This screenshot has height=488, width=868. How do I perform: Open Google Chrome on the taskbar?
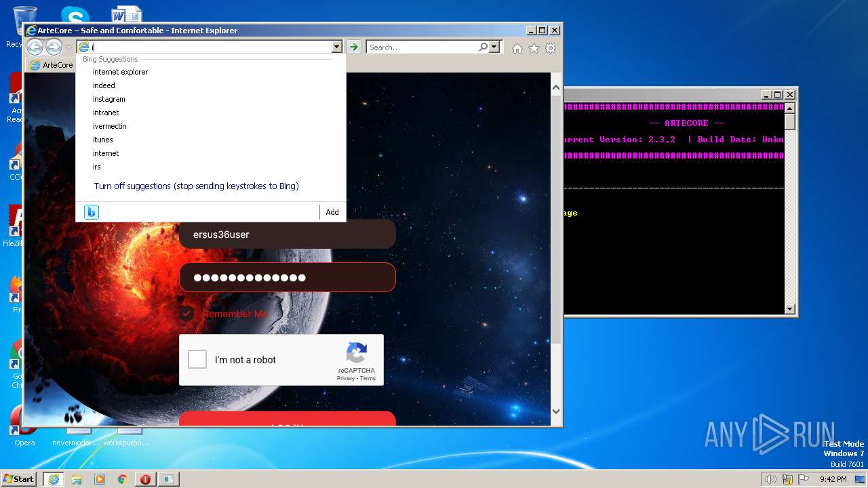click(x=122, y=479)
